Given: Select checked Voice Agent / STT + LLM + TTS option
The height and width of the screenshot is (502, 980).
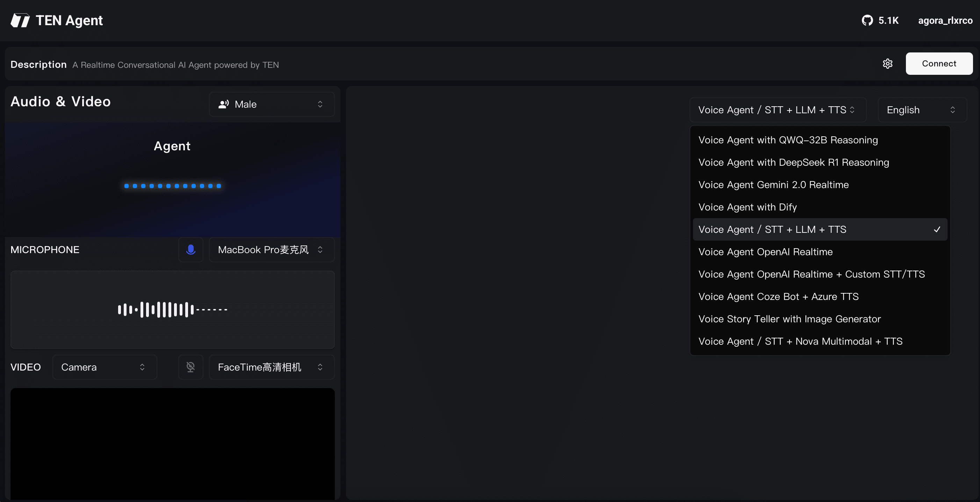Looking at the screenshot, I should [820, 229].
